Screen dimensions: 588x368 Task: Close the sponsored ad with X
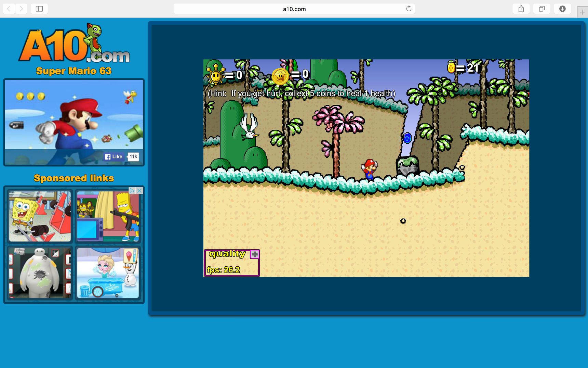(139, 191)
